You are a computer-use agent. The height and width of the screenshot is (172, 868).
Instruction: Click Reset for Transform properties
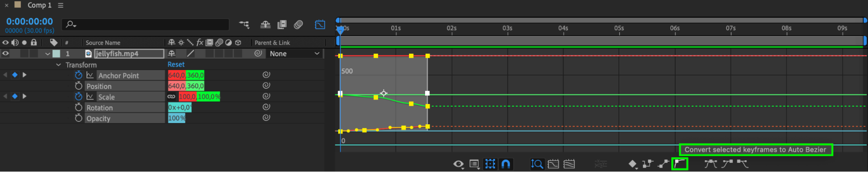(x=176, y=65)
